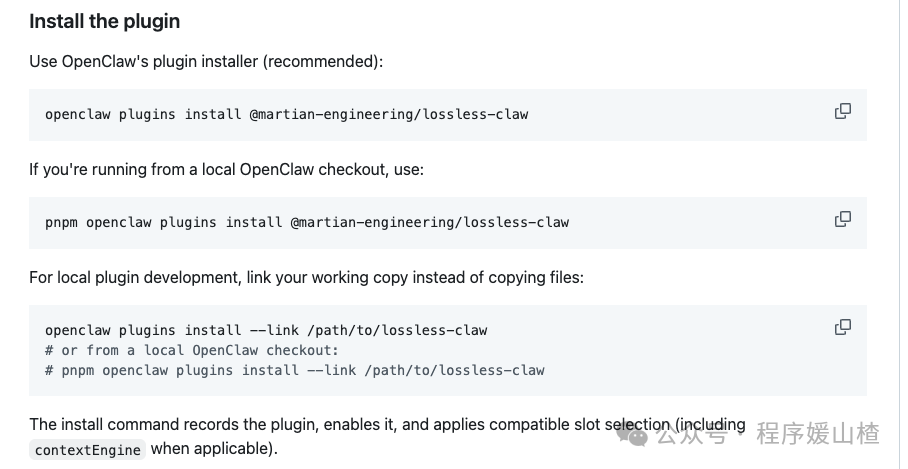Click @martian-engineering/lossless-claw in the first code block

click(x=389, y=114)
